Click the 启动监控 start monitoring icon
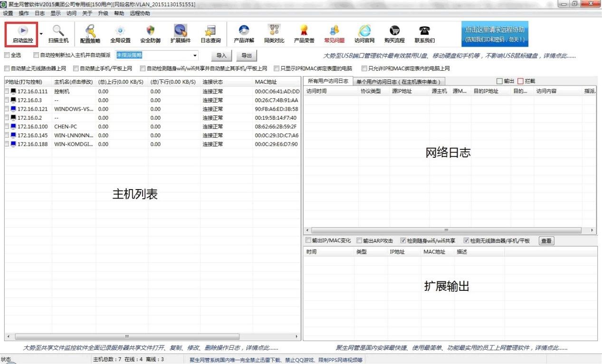 click(22, 31)
